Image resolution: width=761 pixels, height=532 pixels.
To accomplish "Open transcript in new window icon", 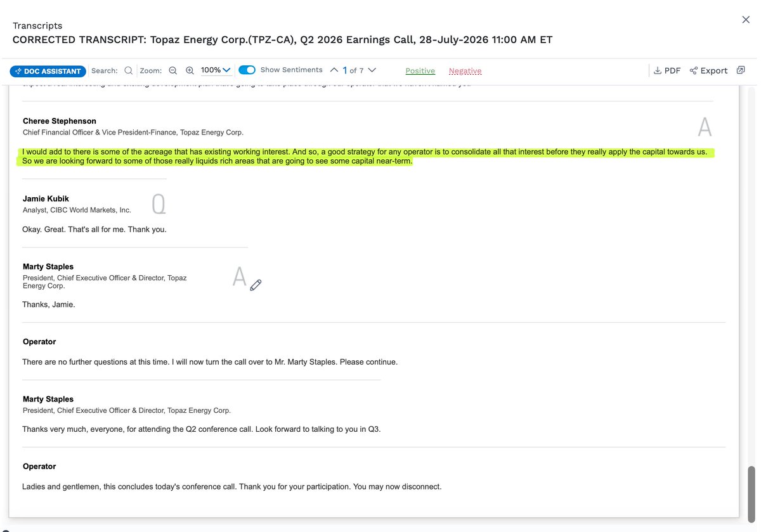I will coord(741,70).
